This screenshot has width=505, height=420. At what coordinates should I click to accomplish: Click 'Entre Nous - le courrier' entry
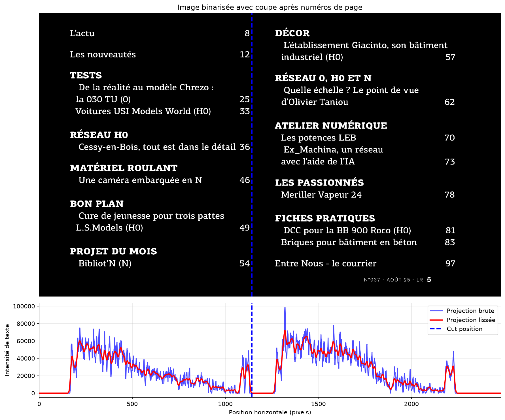[326, 263]
